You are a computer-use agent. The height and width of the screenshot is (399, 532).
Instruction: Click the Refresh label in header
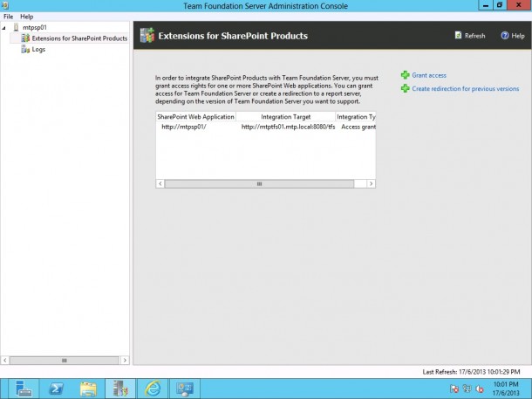click(x=474, y=36)
